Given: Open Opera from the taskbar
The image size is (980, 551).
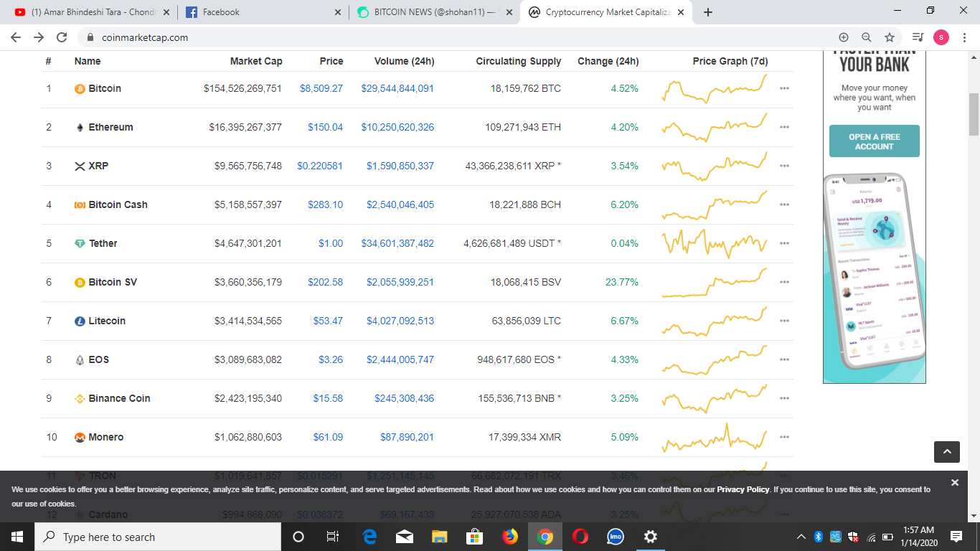Looking at the screenshot, I should click(x=580, y=537).
